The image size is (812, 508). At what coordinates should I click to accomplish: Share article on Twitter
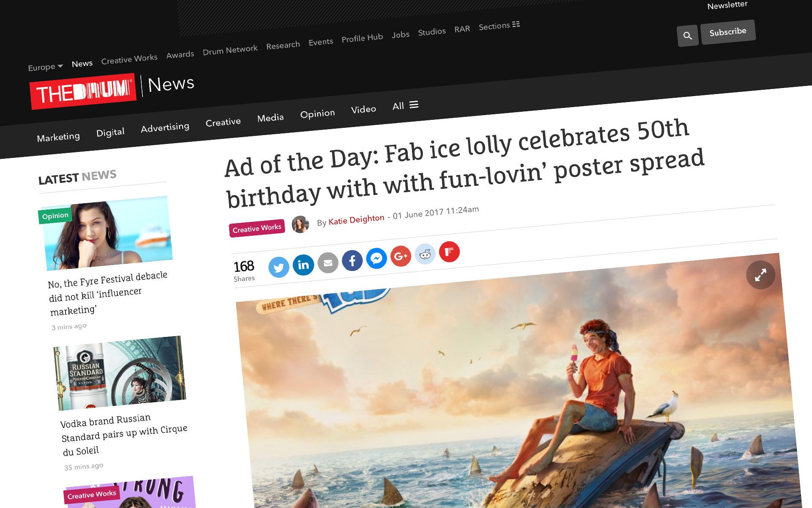[279, 268]
